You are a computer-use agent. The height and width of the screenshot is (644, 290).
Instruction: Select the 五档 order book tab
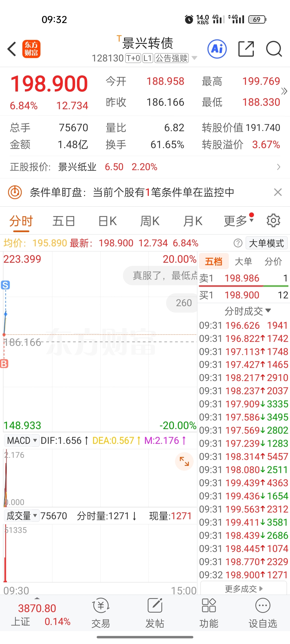(214, 261)
